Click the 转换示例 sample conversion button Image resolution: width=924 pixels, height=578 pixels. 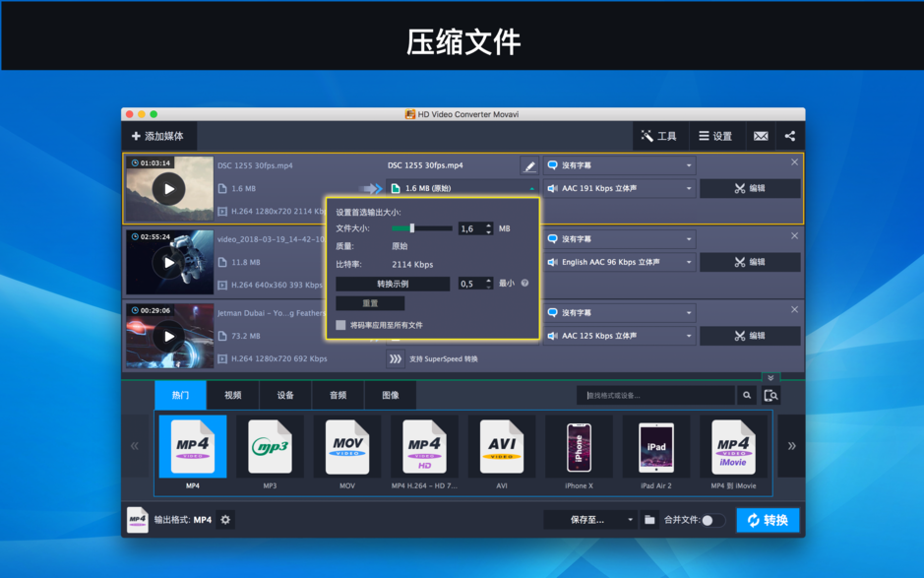[x=394, y=283]
